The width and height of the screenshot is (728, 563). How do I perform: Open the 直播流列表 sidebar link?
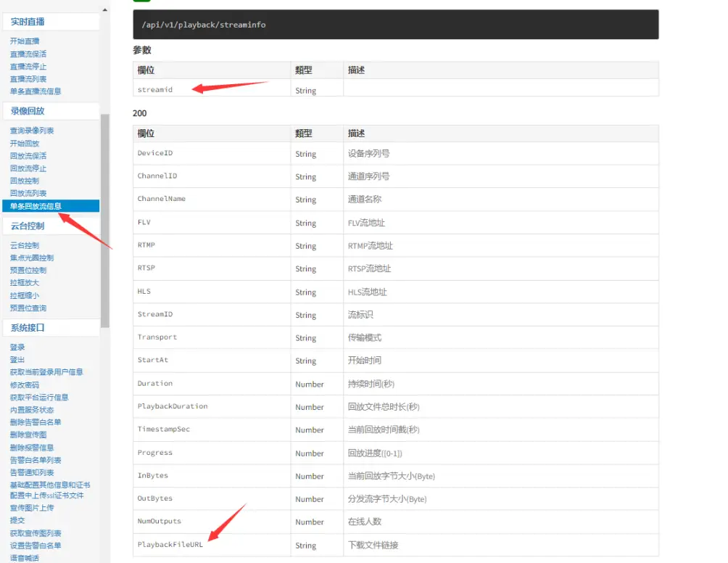tap(28, 79)
